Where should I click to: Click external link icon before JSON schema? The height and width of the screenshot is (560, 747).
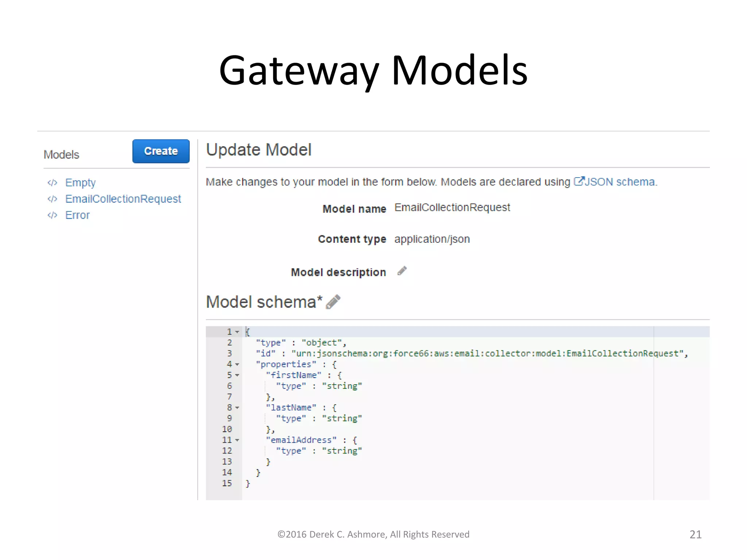pos(579,181)
